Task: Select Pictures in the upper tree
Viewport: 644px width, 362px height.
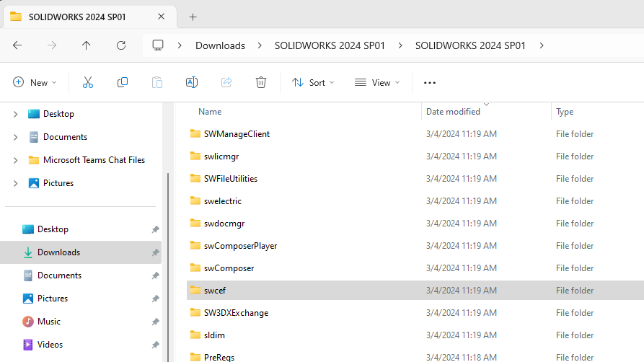Action: tap(58, 183)
